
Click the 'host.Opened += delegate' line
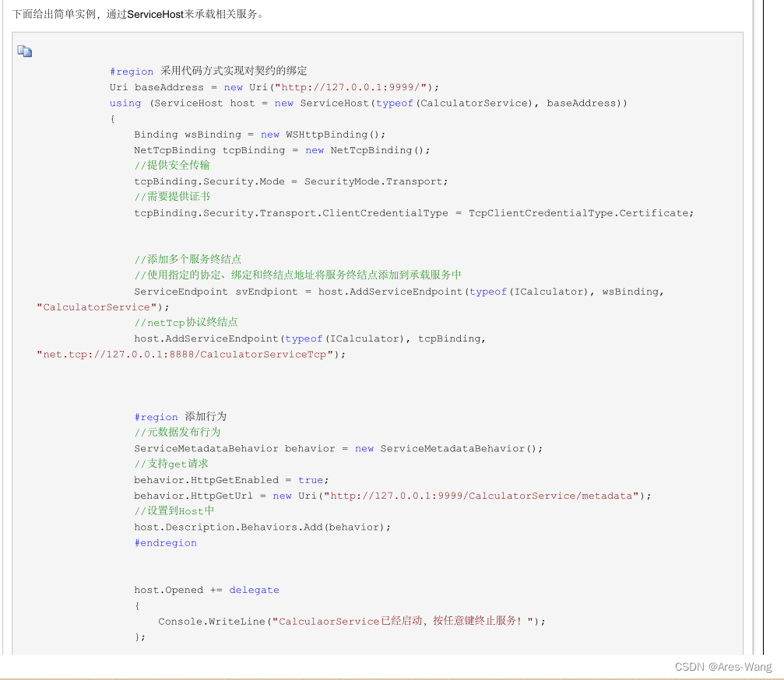[206, 590]
